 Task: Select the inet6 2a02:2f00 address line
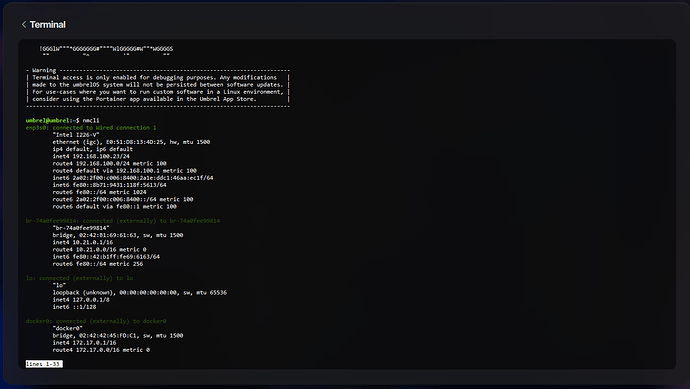tap(133, 178)
